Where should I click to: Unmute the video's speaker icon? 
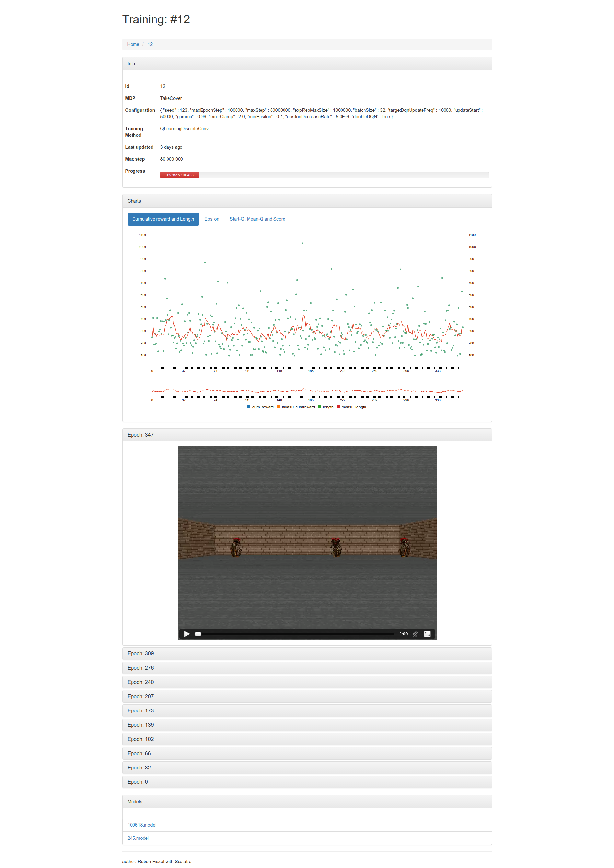point(415,634)
